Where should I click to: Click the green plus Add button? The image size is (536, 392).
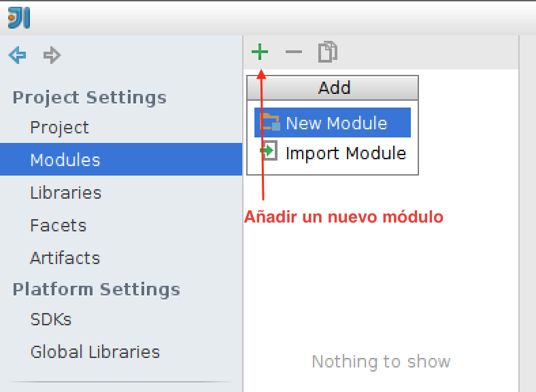(260, 52)
